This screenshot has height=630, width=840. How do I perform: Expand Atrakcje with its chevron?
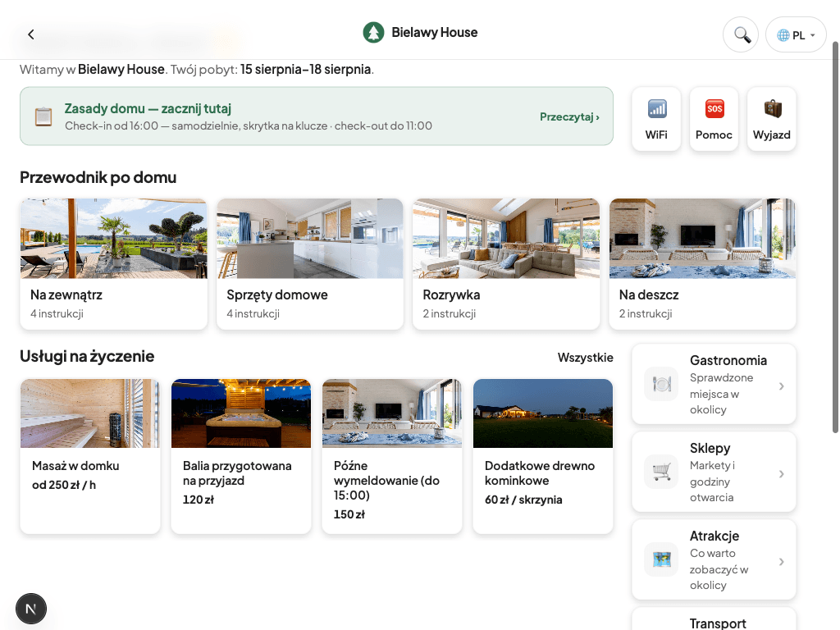[x=782, y=561]
